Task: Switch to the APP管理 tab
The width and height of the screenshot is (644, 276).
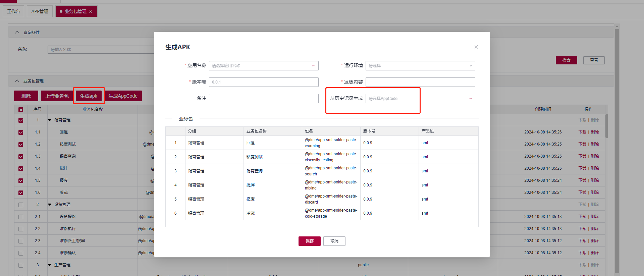Action: point(40,11)
